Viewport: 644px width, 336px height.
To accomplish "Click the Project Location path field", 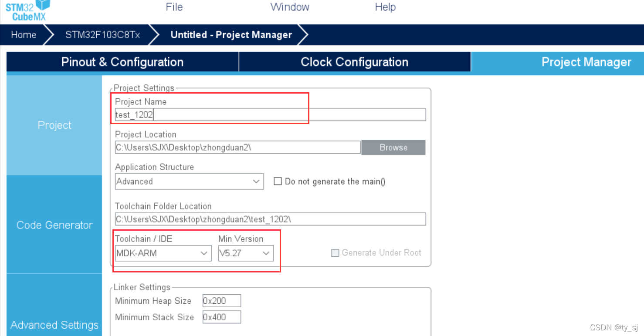I will (237, 147).
